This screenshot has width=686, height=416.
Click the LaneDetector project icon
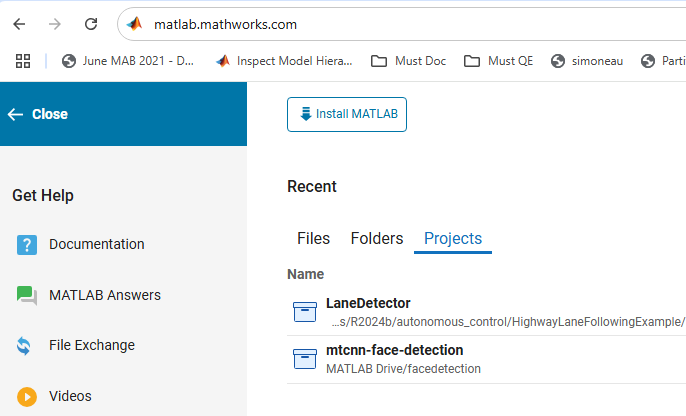click(304, 312)
